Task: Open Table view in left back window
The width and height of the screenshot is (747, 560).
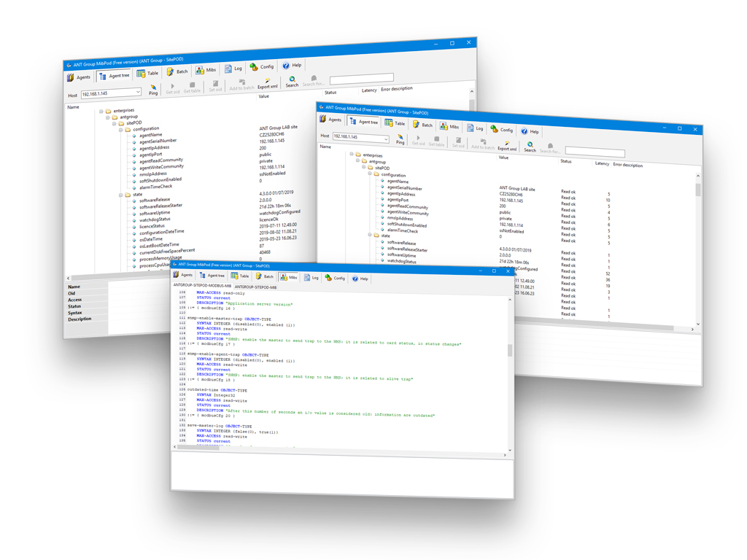Action: pyautogui.click(x=147, y=73)
